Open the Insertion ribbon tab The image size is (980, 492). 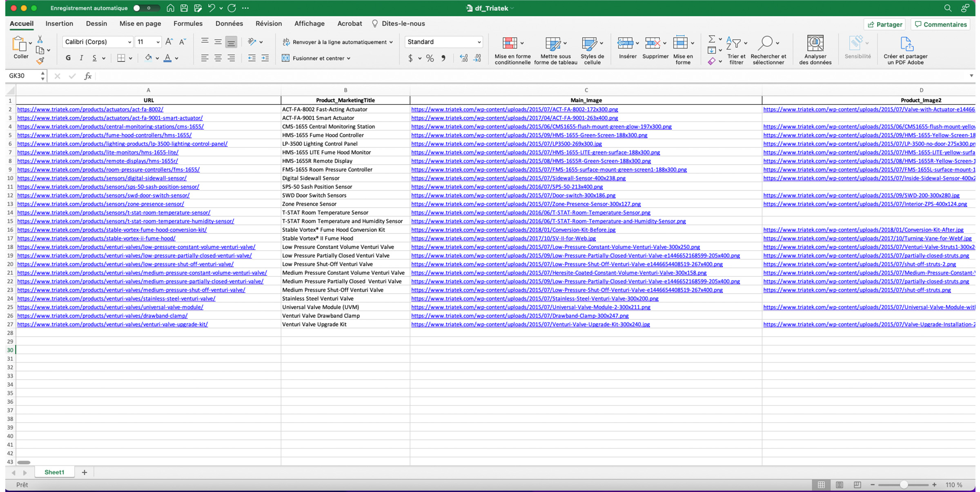(59, 23)
